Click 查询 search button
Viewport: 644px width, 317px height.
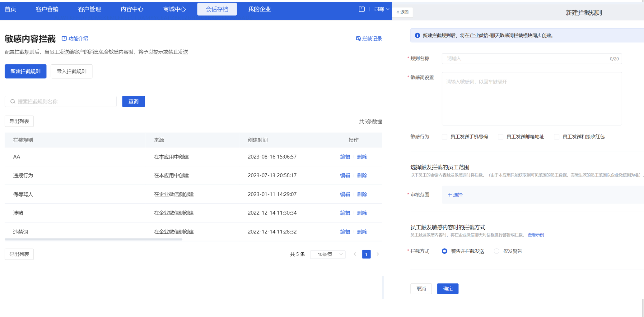133,102
